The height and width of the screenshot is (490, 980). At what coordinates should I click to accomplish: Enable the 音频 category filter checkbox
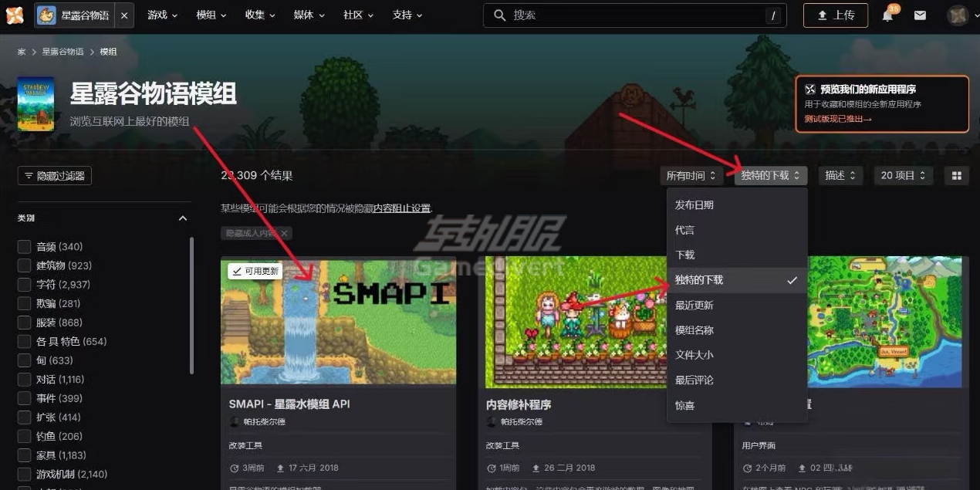(x=22, y=245)
